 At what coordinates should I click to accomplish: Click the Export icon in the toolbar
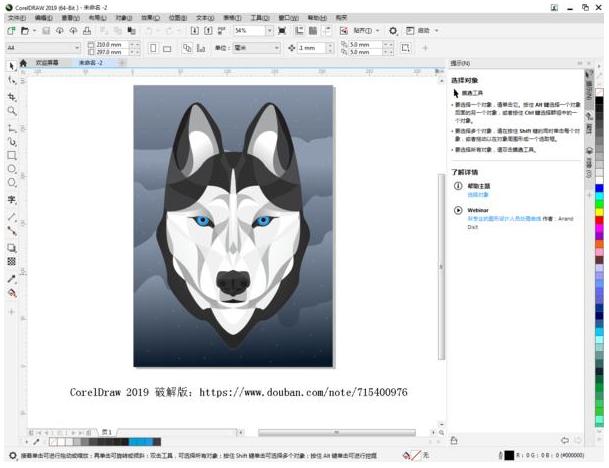point(208,31)
